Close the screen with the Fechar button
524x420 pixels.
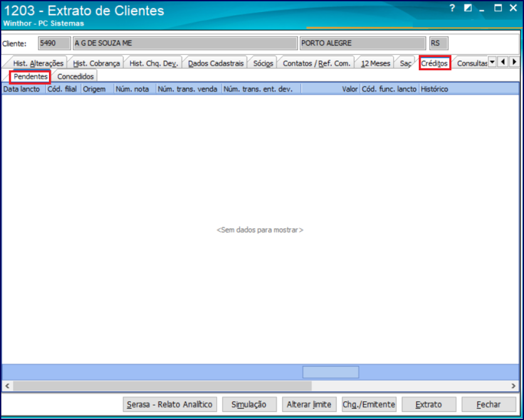[488, 404]
